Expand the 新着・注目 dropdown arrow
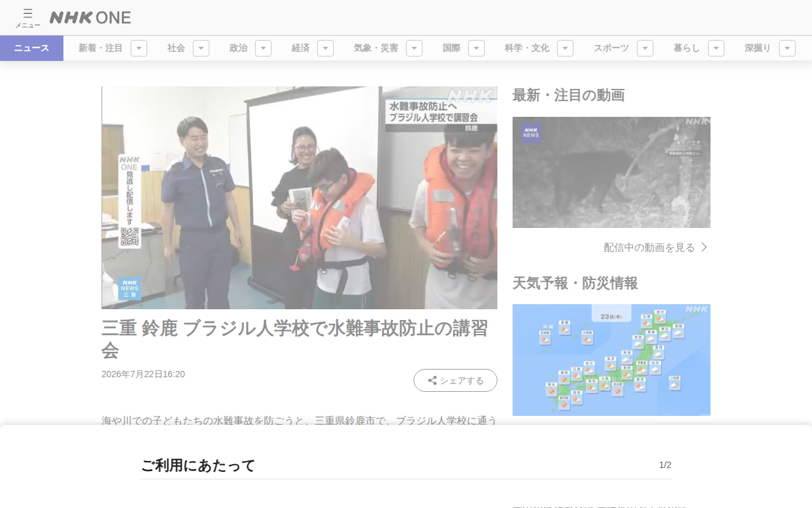 tap(139, 48)
